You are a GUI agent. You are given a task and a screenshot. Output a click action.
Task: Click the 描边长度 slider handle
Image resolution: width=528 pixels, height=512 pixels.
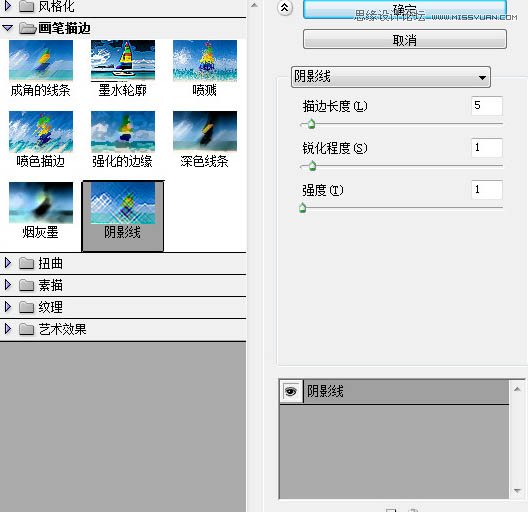click(311, 124)
